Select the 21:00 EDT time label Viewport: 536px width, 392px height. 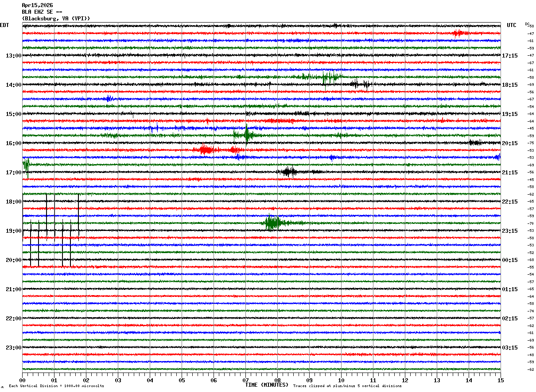pos(14,289)
